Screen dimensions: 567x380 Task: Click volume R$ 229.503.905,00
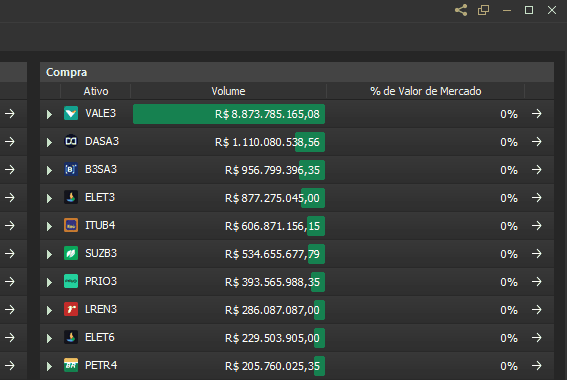(272, 338)
